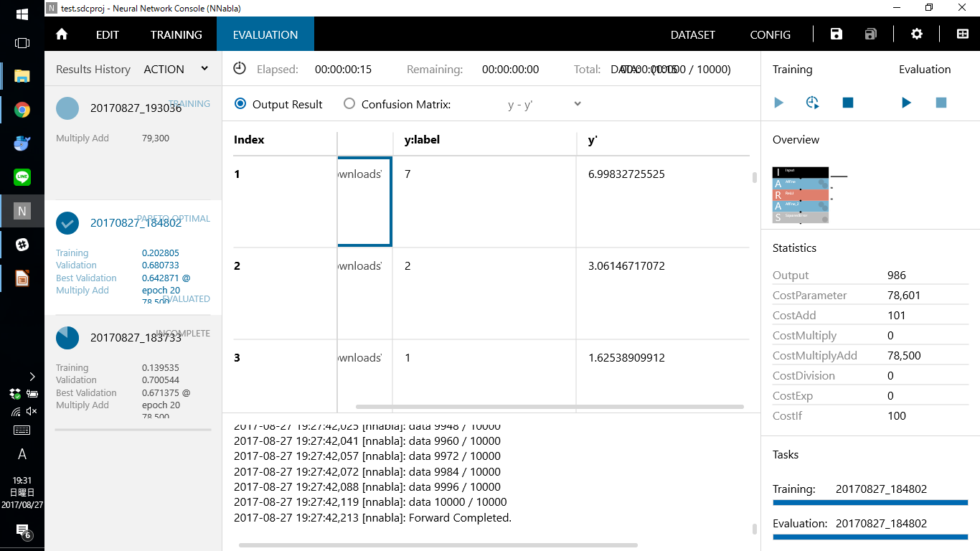Viewport: 980px width, 551px height.
Task: Open the LINE app in the taskbar
Action: pyautogui.click(x=22, y=177)
